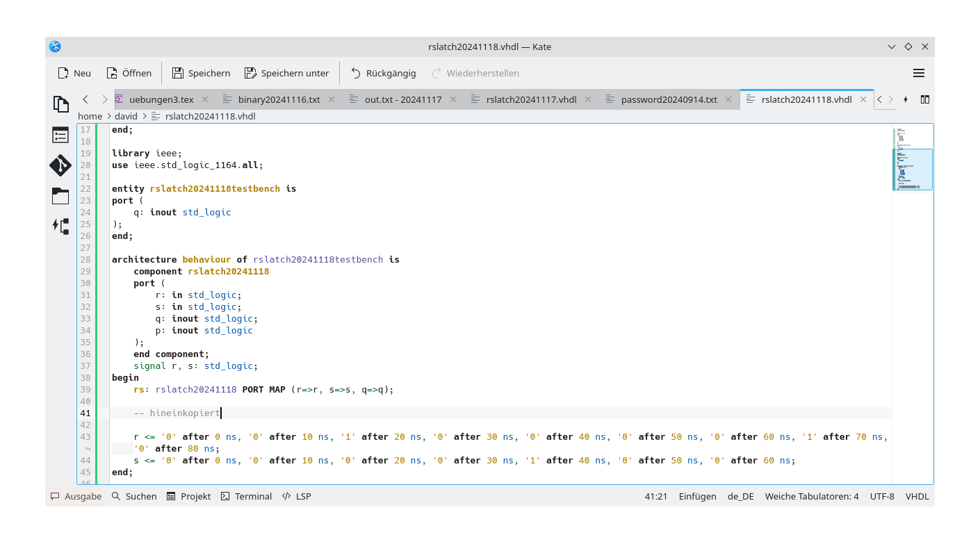Open a file using the Öffnen icon
Image resolution: width=980 pixels, height=560 pixels.
click(x=129, y=73)
